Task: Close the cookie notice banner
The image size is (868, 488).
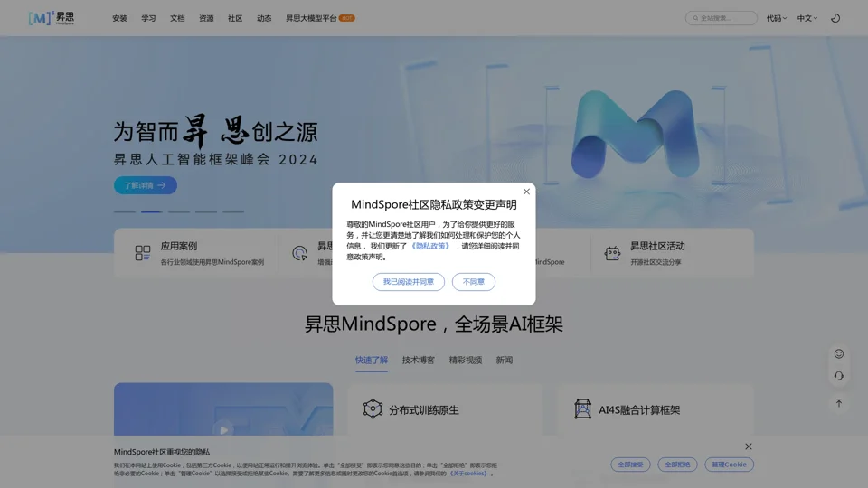Action: click(x=749, y=446)
